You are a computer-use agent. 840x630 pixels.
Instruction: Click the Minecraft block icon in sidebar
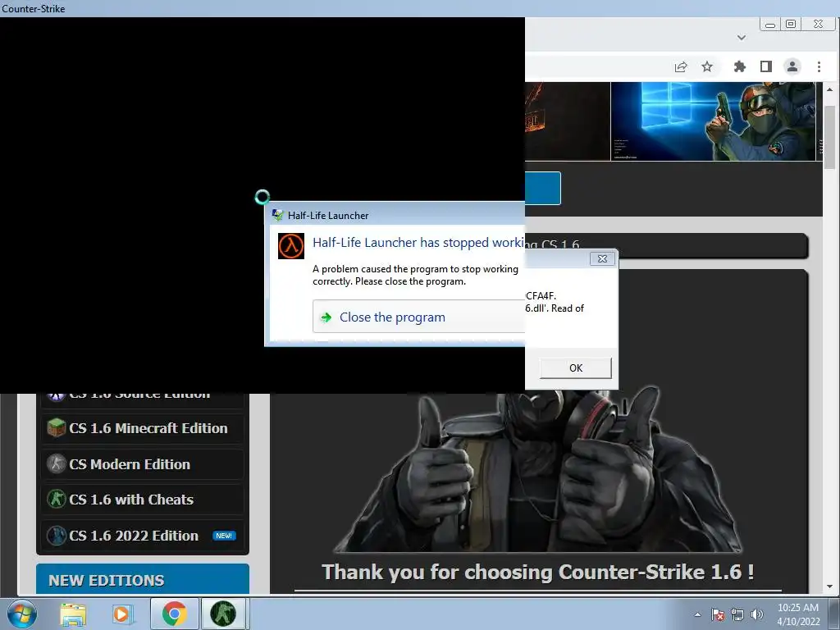[57, 427]
